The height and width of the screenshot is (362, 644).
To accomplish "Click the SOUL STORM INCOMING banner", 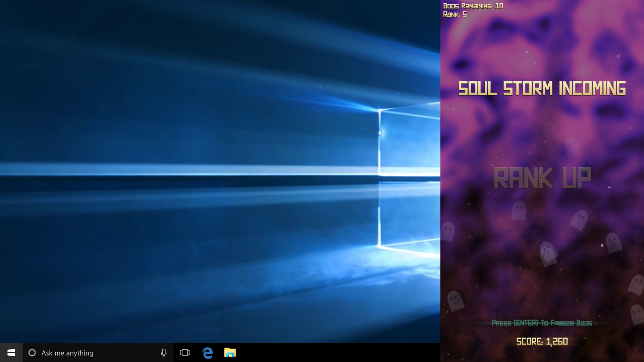I will point(542,88).
